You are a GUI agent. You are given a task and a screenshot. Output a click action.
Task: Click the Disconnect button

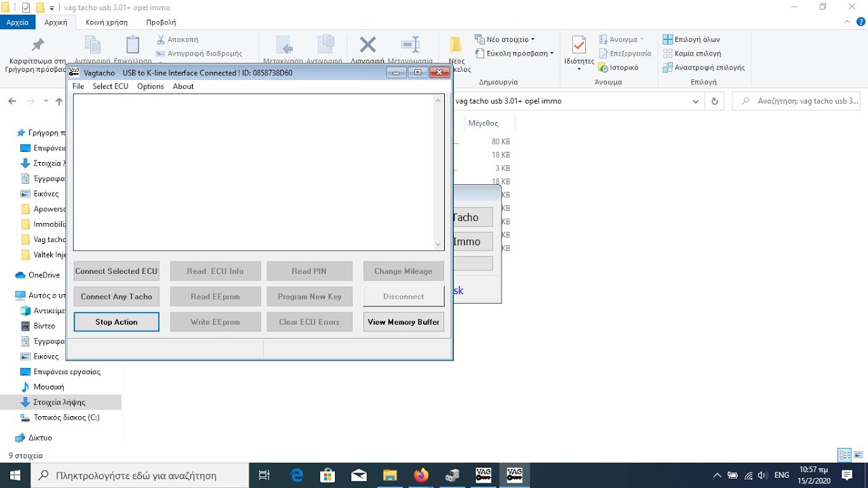[x=403, y=297]
